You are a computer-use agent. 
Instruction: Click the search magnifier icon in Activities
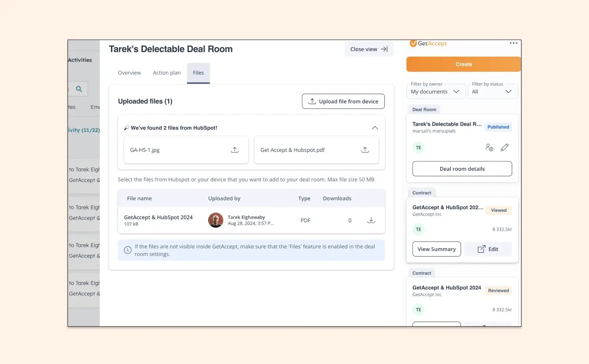[79, 89]
